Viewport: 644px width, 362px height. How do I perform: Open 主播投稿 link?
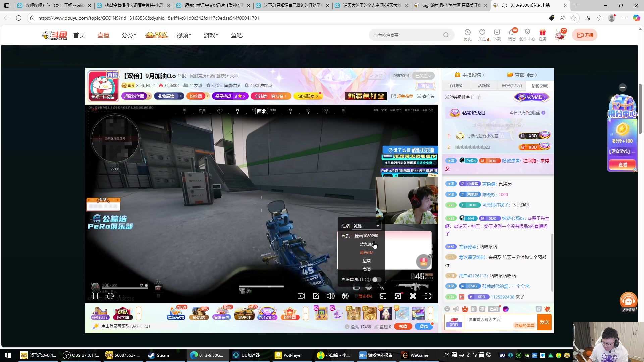tap(470, 75)
